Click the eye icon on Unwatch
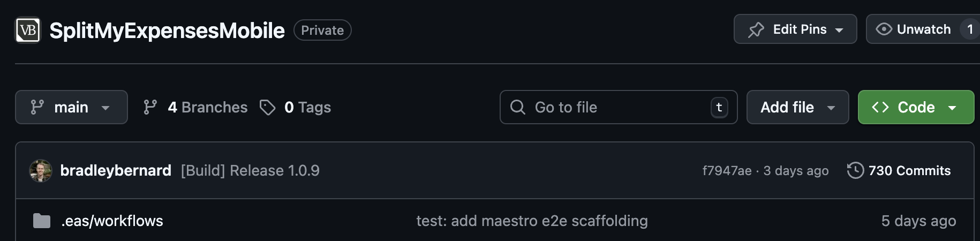The height and width of the screenshot is (241, 980). click(884, 29)
